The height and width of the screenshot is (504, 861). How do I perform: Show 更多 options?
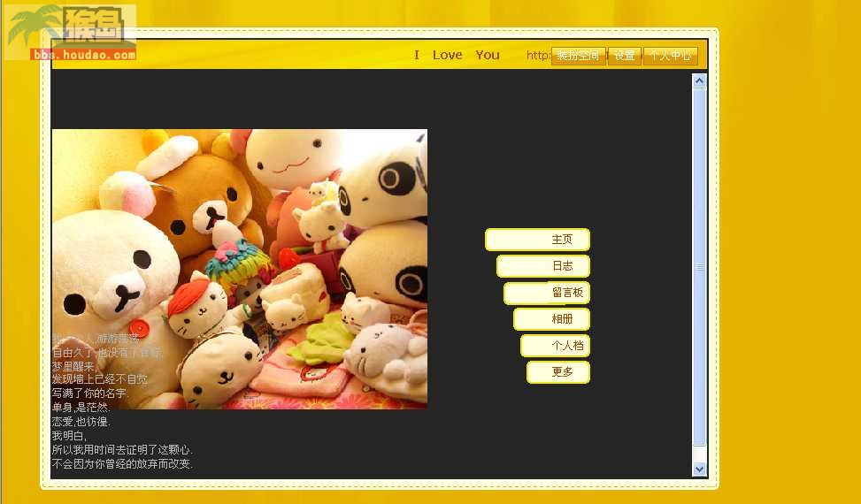pos(558,372)
